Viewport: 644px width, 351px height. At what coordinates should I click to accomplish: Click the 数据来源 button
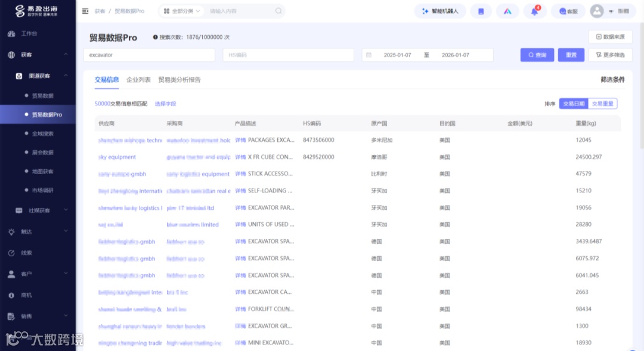(x=611, y=37)
